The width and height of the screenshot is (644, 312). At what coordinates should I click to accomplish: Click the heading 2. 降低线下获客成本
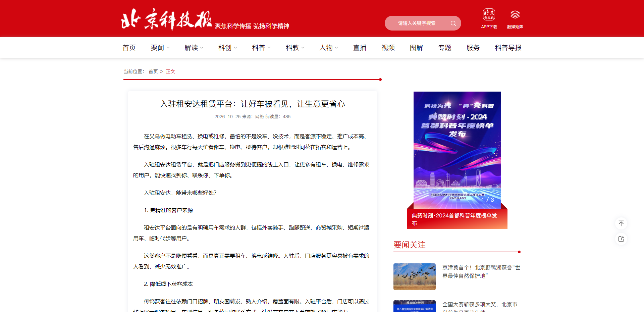pyautogui.click(x=168, y=284)
